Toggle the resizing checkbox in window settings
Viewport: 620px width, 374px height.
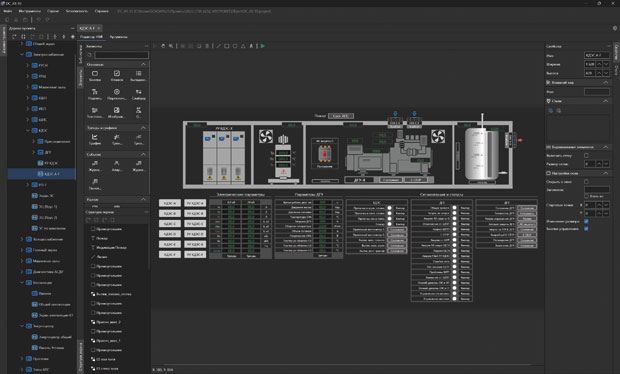[x=586, y=221]
